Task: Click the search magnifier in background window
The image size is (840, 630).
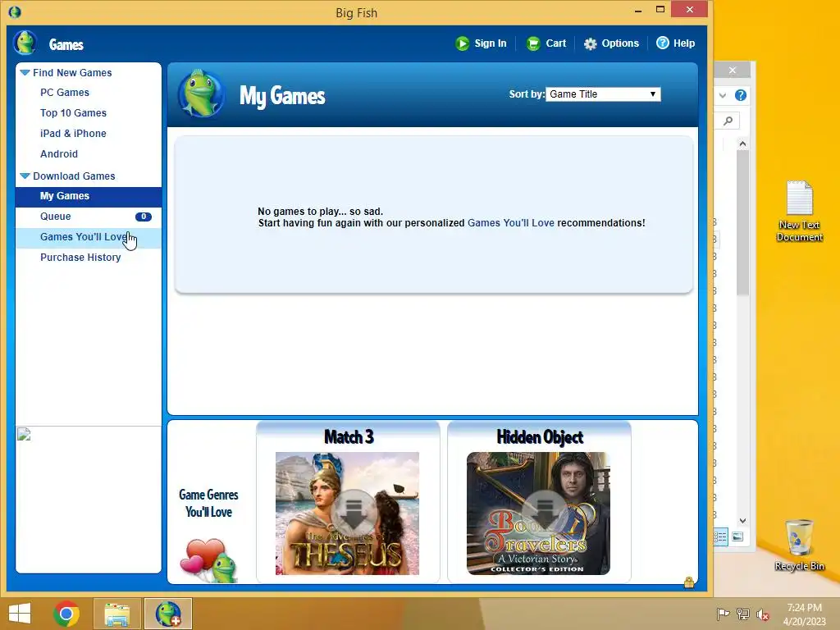Action: (x=728, y=121)
